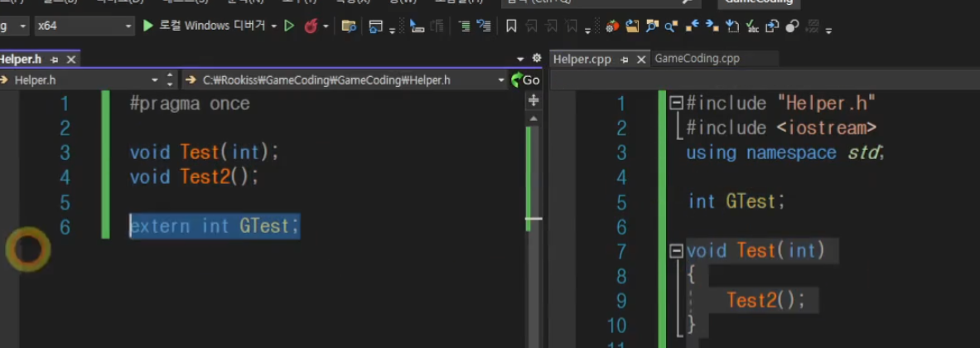The width and height of the screenshot is (980, 348).
Task: Click the spell check abc icon
Action: point(752,27)
